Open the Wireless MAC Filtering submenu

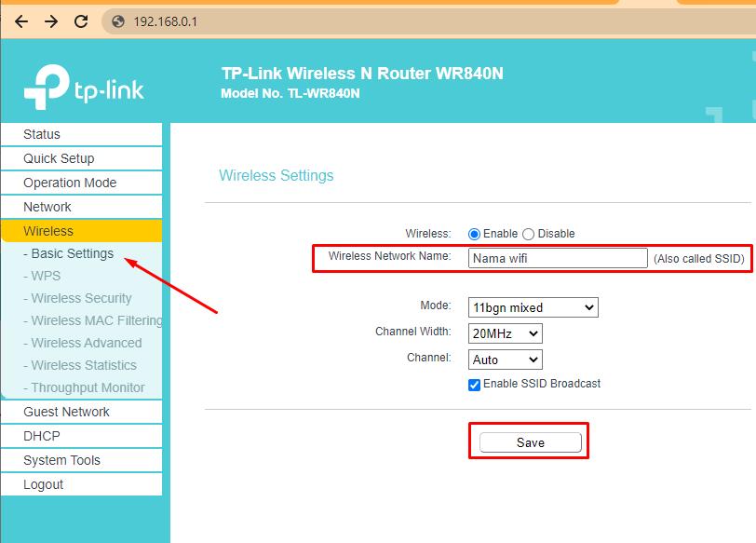tap(92, 320)
